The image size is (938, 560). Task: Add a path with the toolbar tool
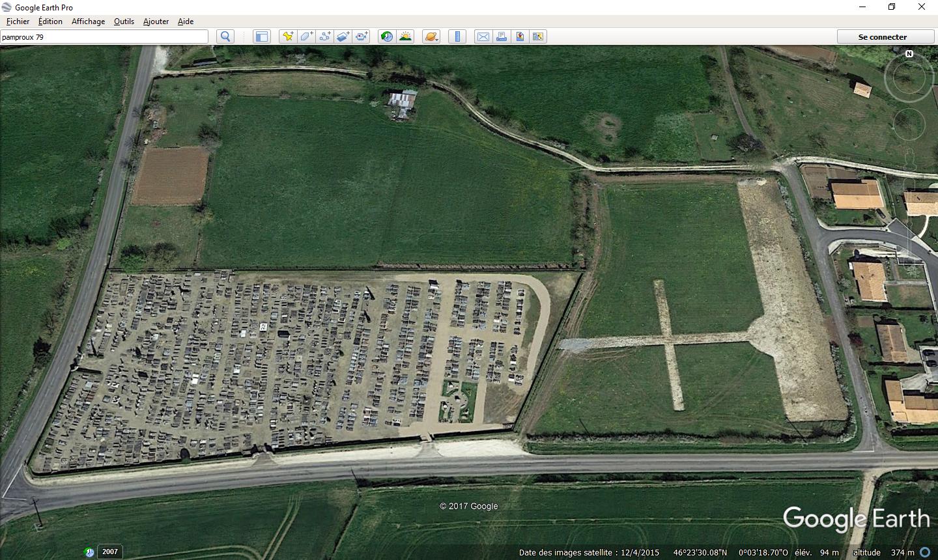point(324,36)
